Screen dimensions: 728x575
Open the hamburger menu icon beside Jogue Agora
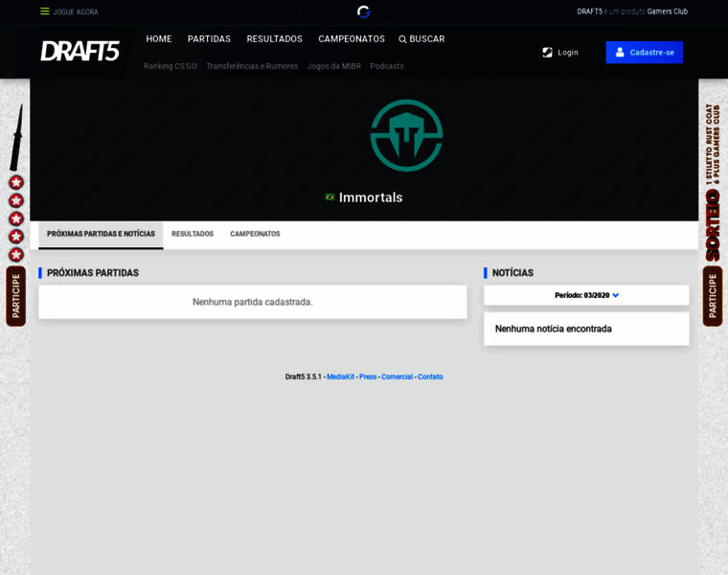pos(45,11)
